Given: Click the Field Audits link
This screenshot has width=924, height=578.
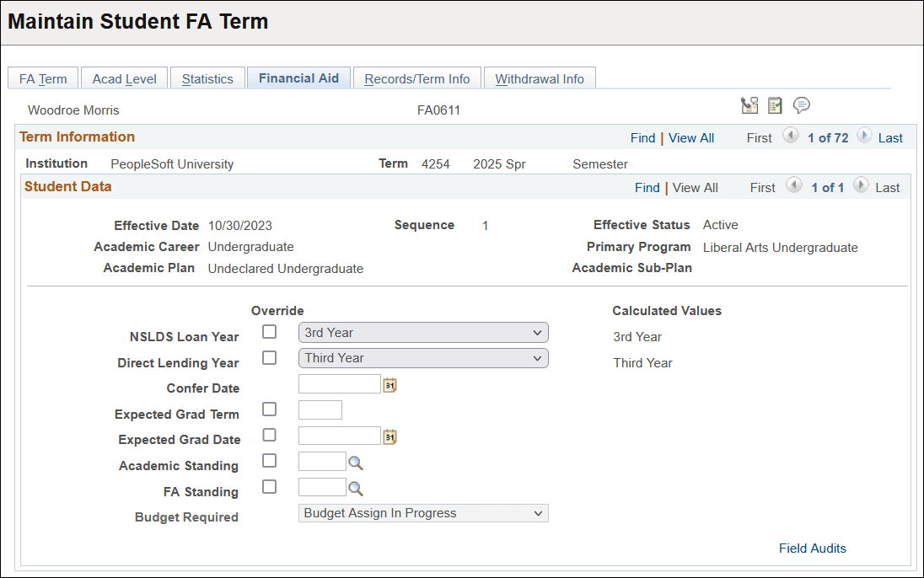Looking at the screenshot, I should click(812, 548).
